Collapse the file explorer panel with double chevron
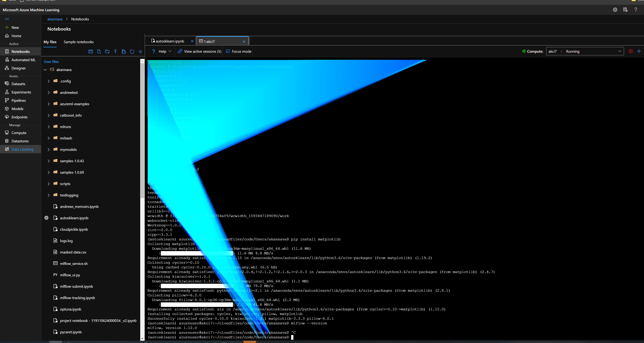644x343 pixels. [140, 51]
